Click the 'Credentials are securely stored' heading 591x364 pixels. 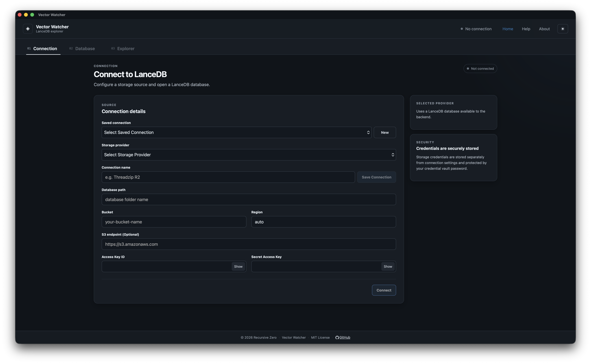tap(447, 148)
